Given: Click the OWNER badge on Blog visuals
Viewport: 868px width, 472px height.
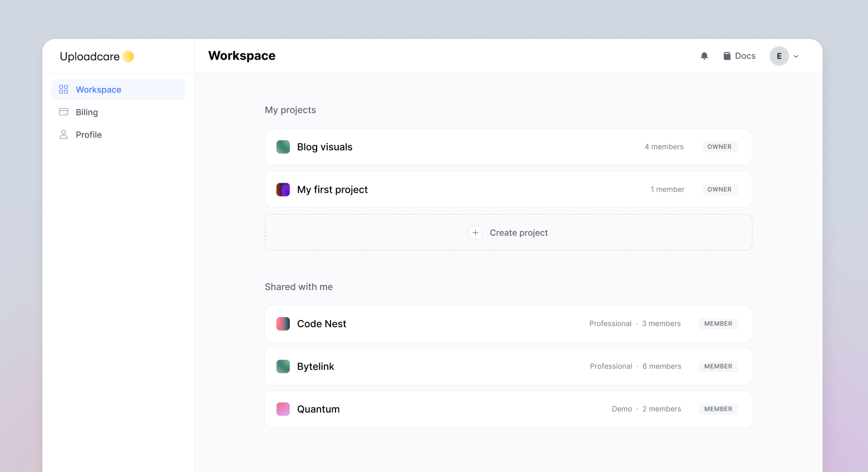Looking at the screenshot, I should tap(719, 146).
